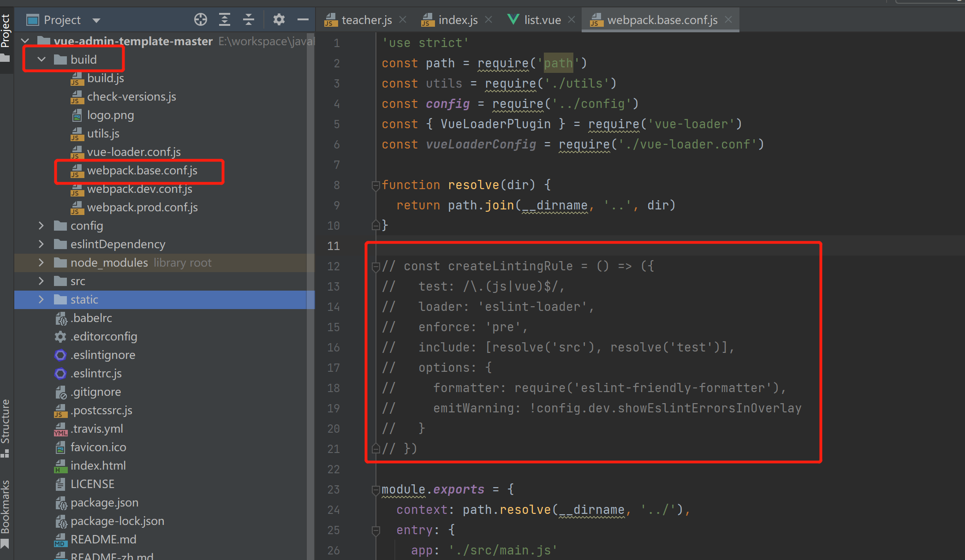Expand the eslintDependency folder

pyautogui.click(x=42, y=244)
